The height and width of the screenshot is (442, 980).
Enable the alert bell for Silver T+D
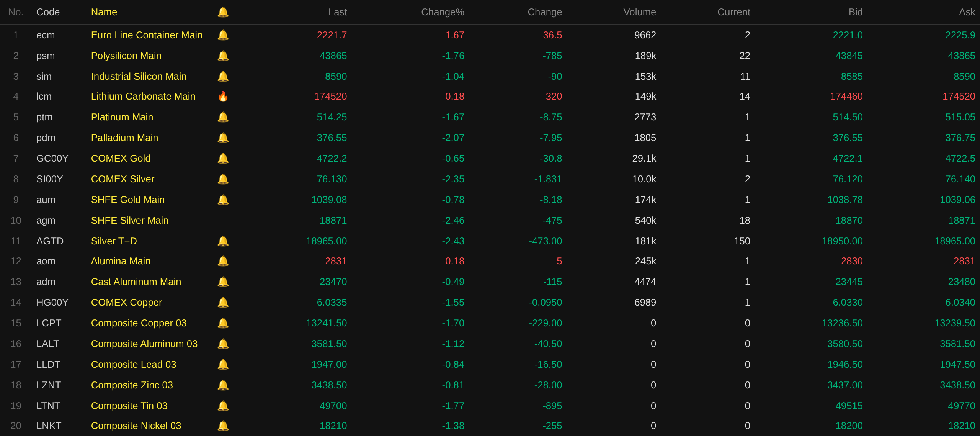(x=223, y=241)
